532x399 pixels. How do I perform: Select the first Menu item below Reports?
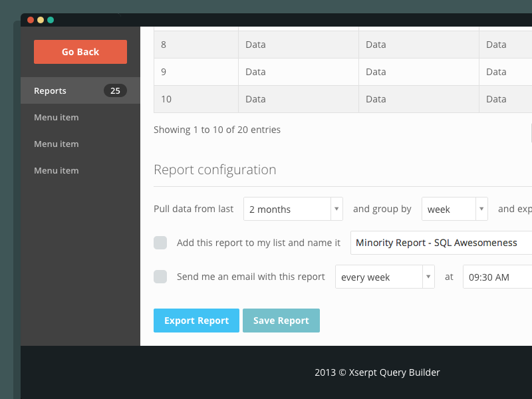pyautogui.click(x=57, y=118)
